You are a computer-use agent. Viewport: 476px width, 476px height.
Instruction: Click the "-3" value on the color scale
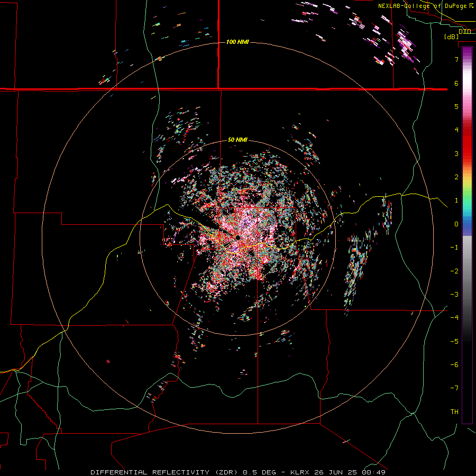pyautogui.click(x=454, y=295)
